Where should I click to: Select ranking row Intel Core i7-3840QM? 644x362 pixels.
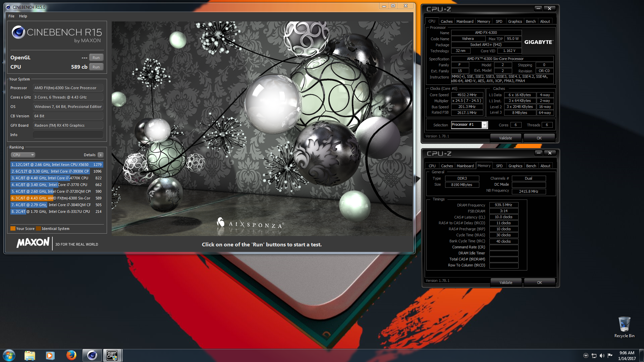click(x=57, y=205)
